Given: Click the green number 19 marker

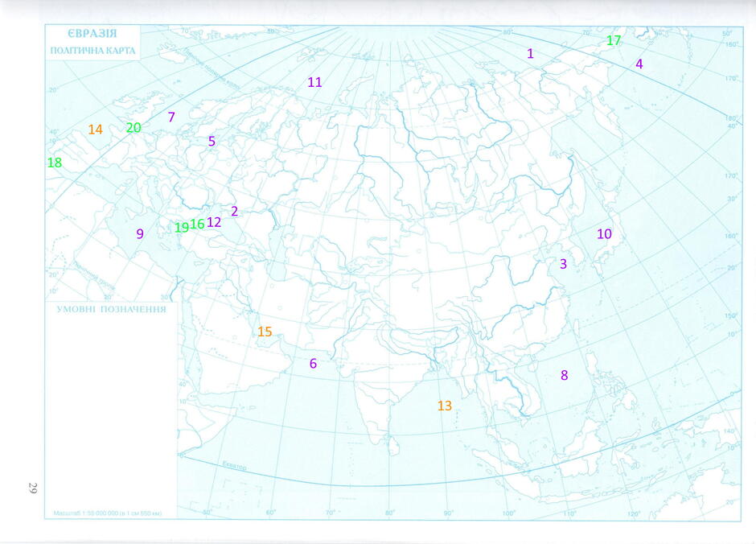Looking at the screenshot, I should click(x=182, y=228).
